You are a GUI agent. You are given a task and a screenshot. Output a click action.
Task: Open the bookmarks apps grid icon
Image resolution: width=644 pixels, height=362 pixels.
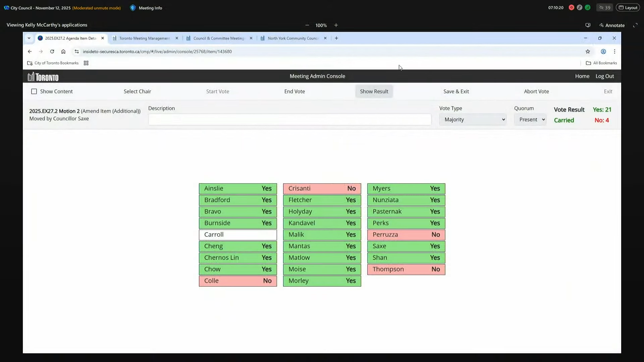pyautogui.click(x=86, y=63)
